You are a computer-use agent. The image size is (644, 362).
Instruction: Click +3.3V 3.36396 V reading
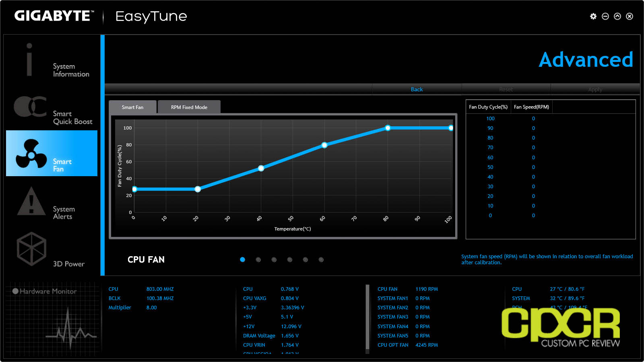pos(292,308)
